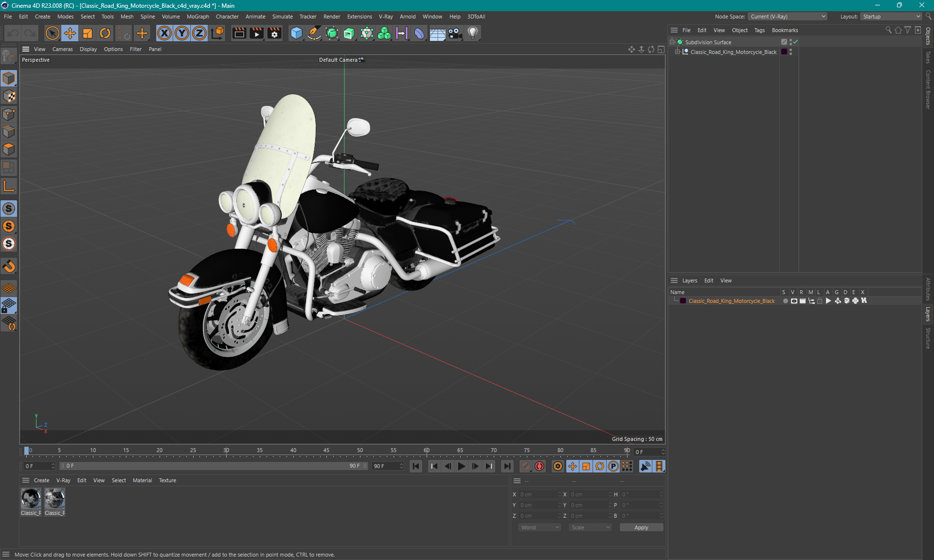The image size is (934, 560).
Task: Open the Node Space dropdown
Action: (788, 17)
